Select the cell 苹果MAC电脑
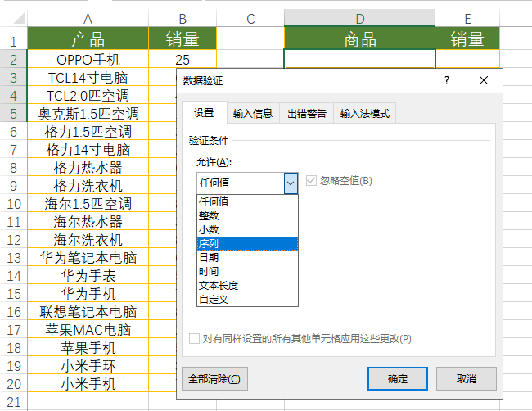 pyautogui.click(x=88, y=330)
